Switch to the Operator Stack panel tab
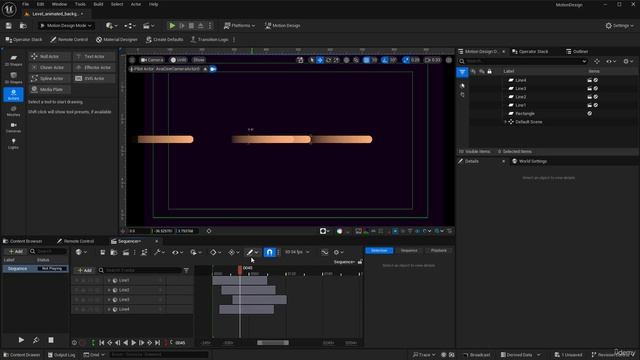 pos(530,51)
